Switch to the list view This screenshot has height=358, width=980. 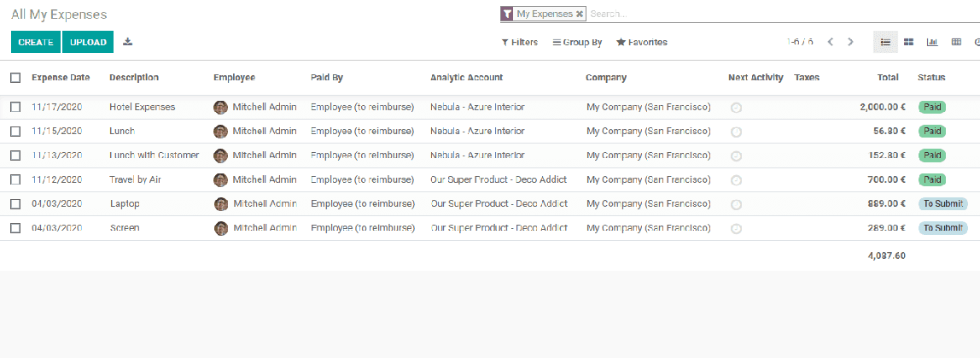point(885,42)
